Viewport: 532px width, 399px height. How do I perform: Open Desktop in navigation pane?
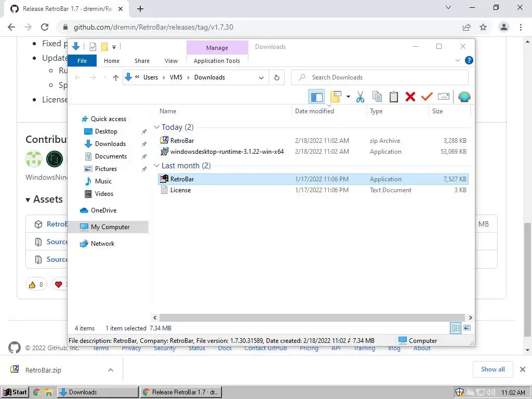(x=106, y=131)
